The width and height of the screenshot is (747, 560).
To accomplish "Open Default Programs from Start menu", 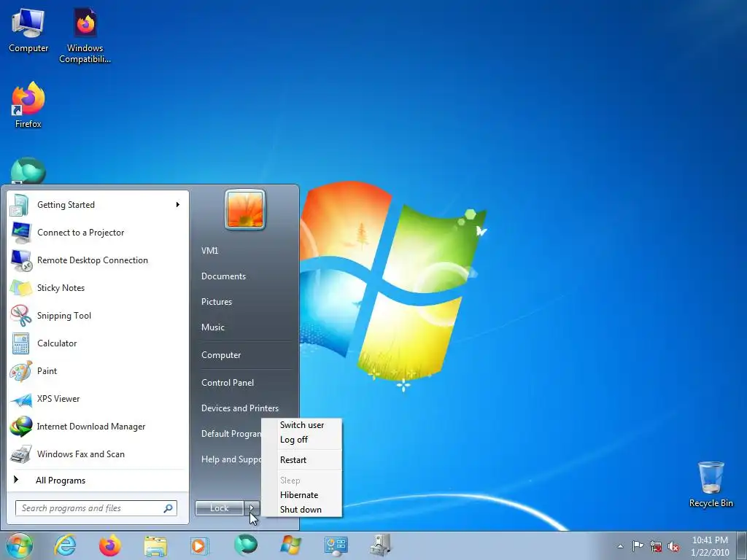I will tap(231, 434).
